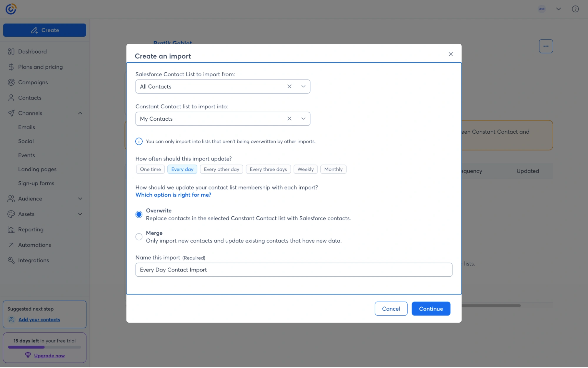Click the Continue button
This screenshot has height=368, width=588.
431,309
